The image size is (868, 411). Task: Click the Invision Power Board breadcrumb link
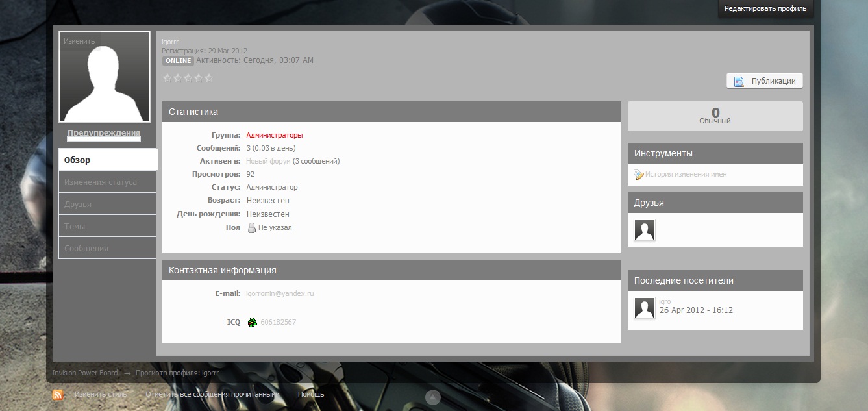tap(85, 373)
